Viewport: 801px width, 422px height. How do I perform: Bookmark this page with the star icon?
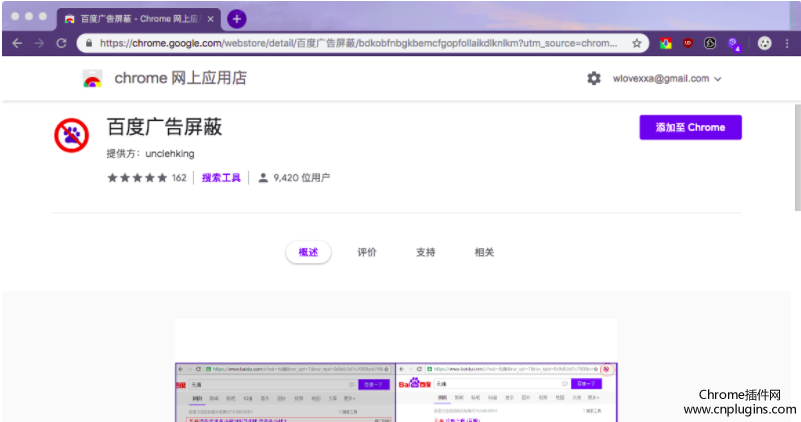point(637,43)
